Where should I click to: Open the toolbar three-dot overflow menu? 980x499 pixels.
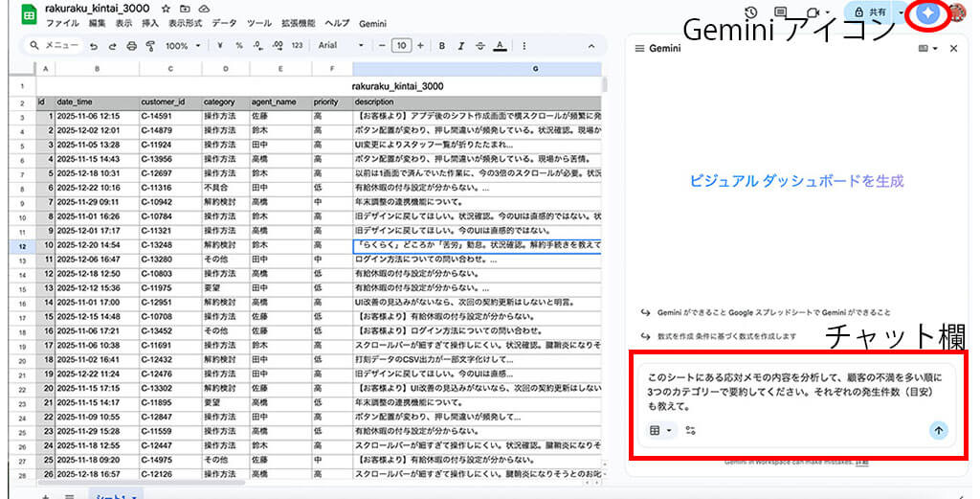(x=523, y=46)
